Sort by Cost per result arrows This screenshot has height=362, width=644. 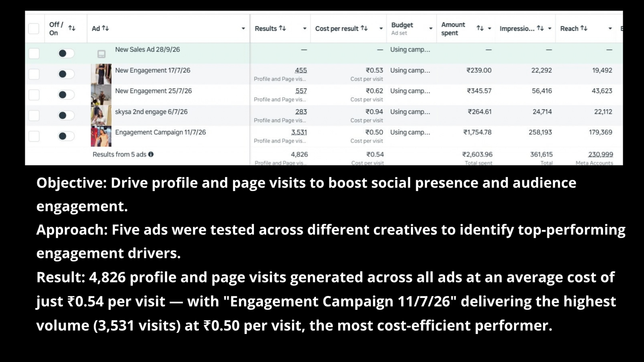364,28
